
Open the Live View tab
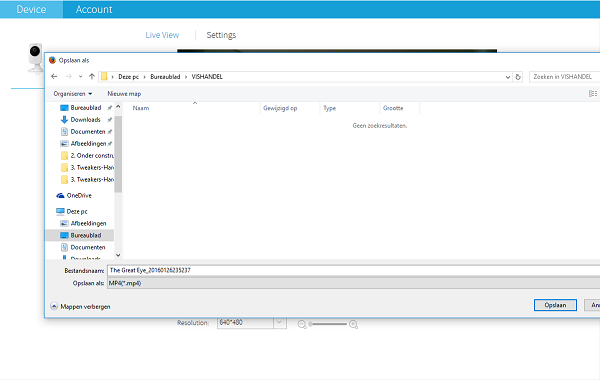coord(162,35)
